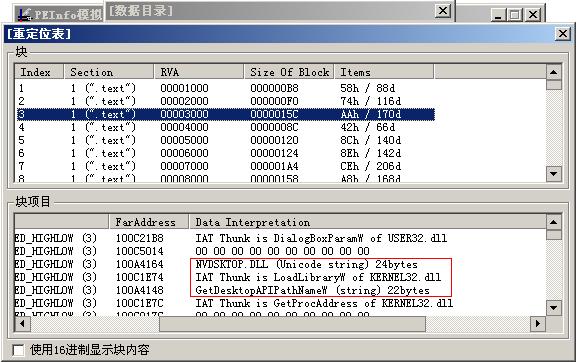
Task: Click DialogBoxParamW of USER32.dll interpretation
Action: tap(321, 239)
